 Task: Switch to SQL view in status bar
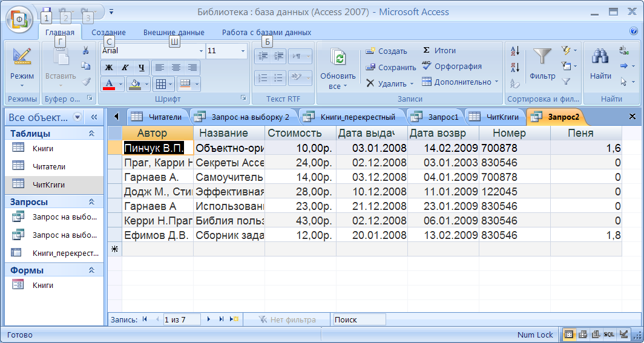point(609,335)
